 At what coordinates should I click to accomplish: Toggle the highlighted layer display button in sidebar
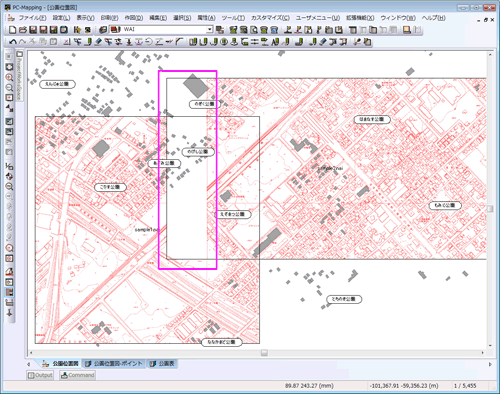coord(9,292)
